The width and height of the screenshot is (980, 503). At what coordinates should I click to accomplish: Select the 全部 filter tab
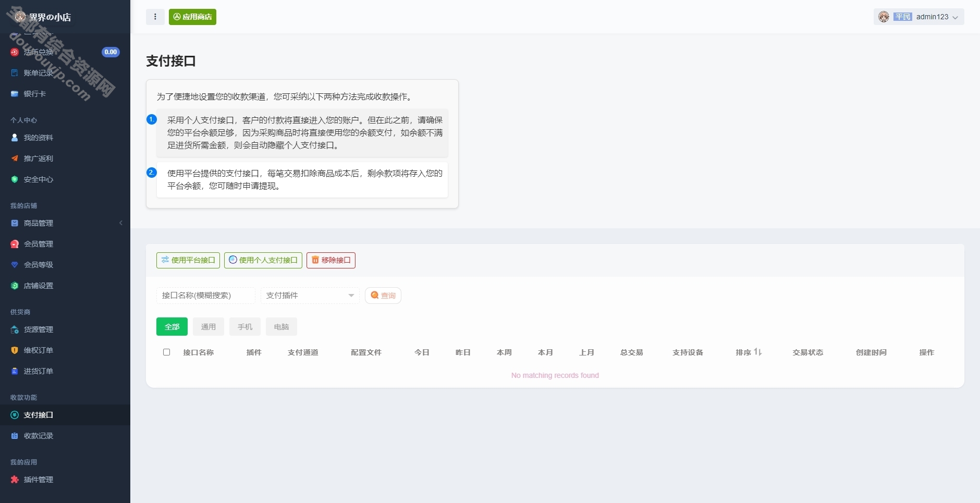click(172, 327)
